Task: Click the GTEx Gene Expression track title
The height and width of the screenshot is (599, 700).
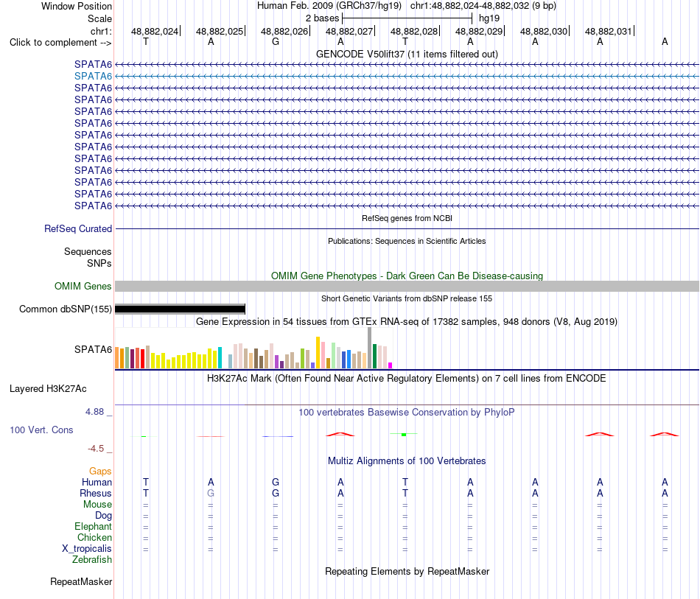Action: tap(407, 321)
